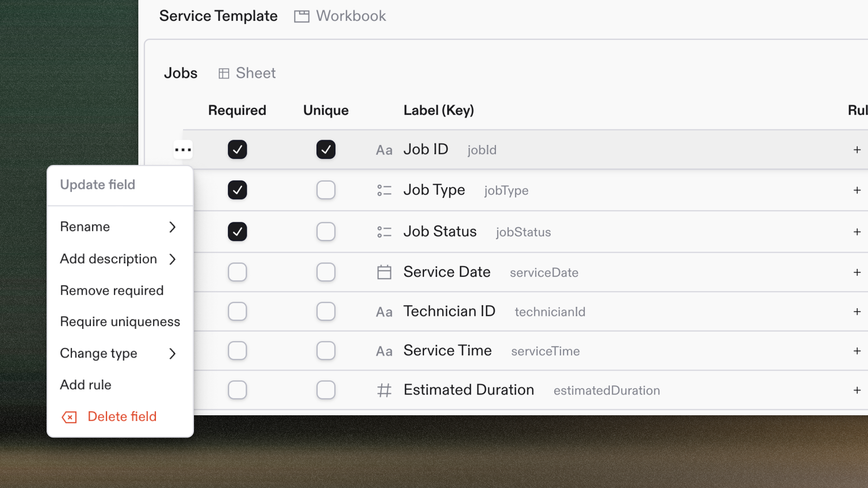
Task: Select Remove required from menu
Action: 112,291
